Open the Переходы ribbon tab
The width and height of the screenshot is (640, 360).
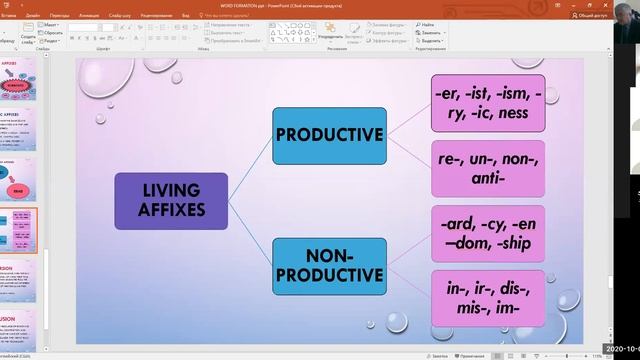coord(60,16)
